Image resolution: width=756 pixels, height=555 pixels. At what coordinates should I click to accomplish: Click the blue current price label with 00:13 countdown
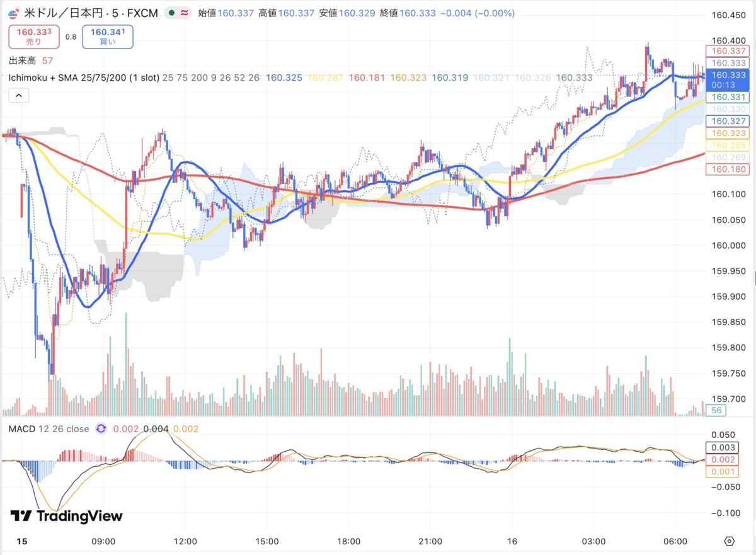pos(728,80)
